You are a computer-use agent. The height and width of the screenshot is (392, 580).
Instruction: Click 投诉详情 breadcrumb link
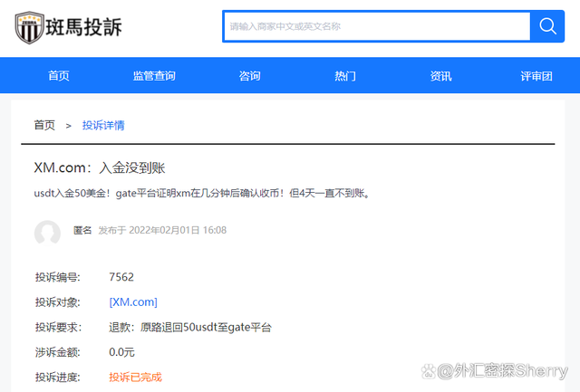(103, 125)
